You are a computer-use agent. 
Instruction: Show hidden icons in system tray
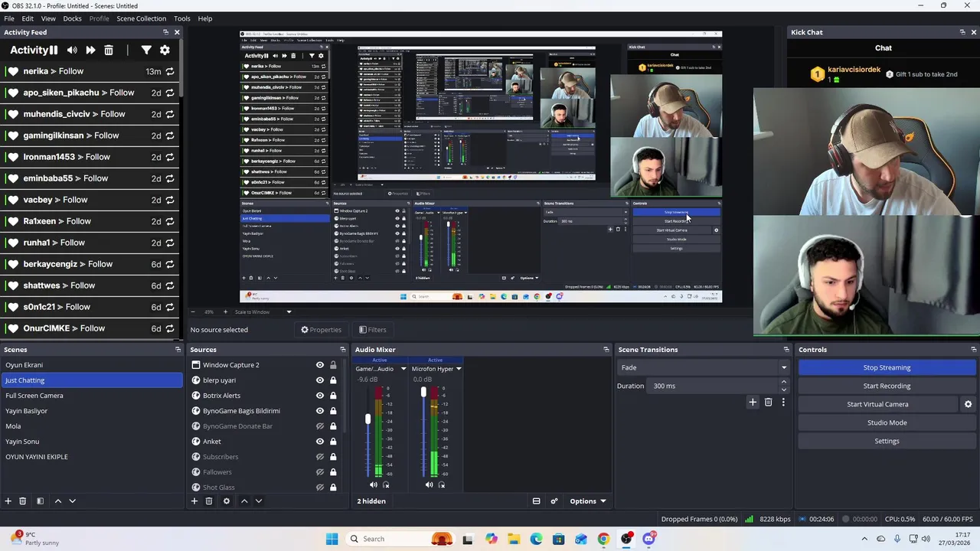point(864,539)
